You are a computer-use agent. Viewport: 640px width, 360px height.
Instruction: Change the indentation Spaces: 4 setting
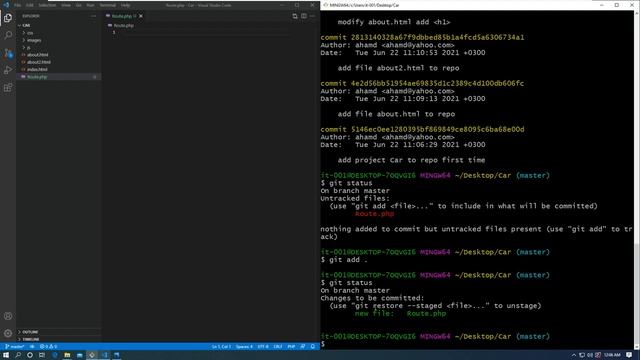[x=244, y=347]
